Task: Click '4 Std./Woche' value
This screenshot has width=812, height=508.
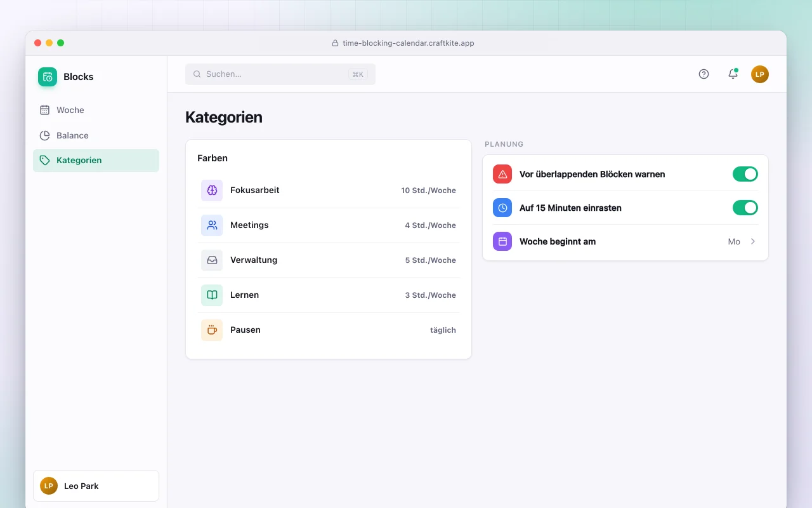Action: 431,225
